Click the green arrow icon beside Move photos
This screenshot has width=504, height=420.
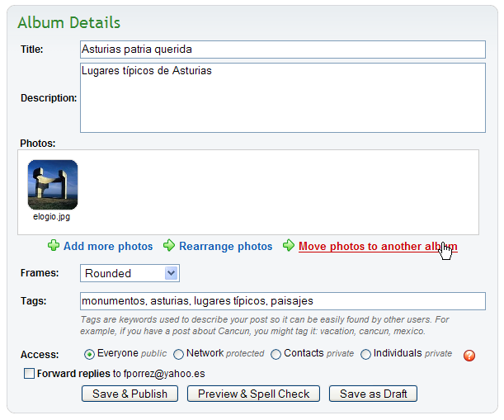[289, 246]
